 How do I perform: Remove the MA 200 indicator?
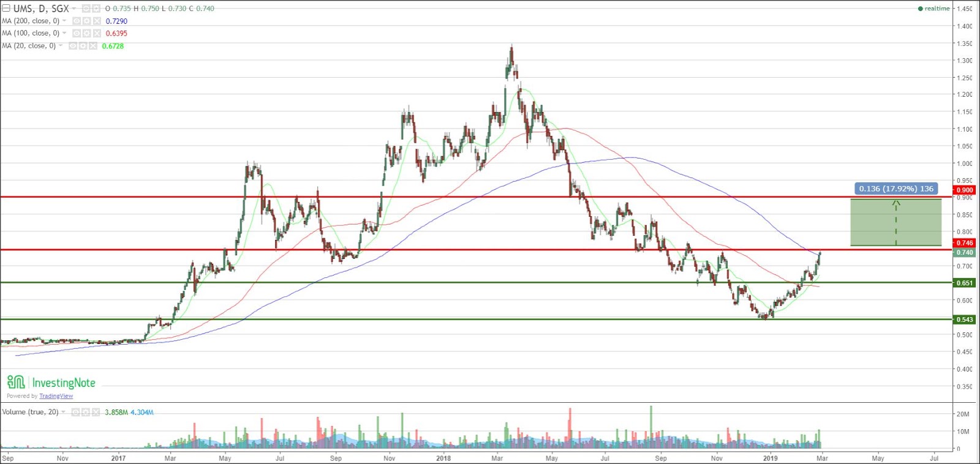coord(97,21)
